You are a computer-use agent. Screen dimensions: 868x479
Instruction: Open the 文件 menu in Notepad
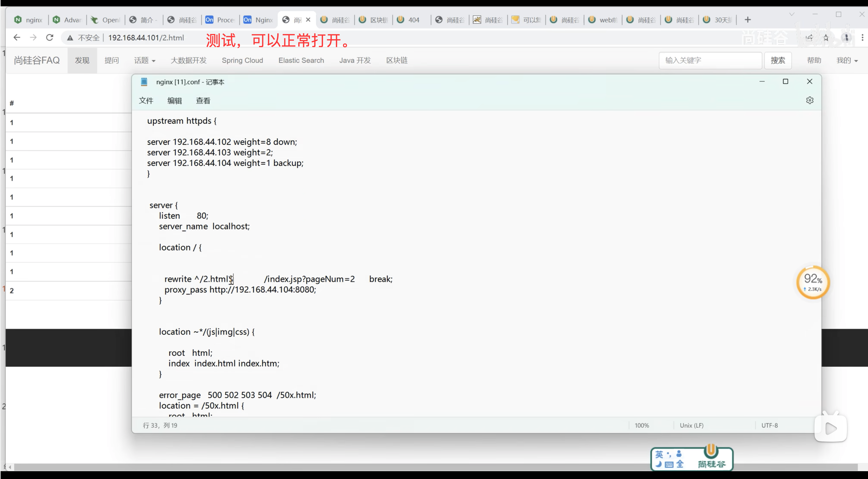pyautogui.click(x=146, y=100)
